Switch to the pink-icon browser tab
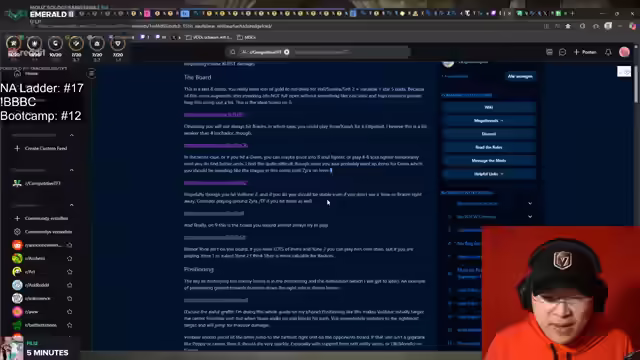Screen dimensions: 640x360 point(147,13)
